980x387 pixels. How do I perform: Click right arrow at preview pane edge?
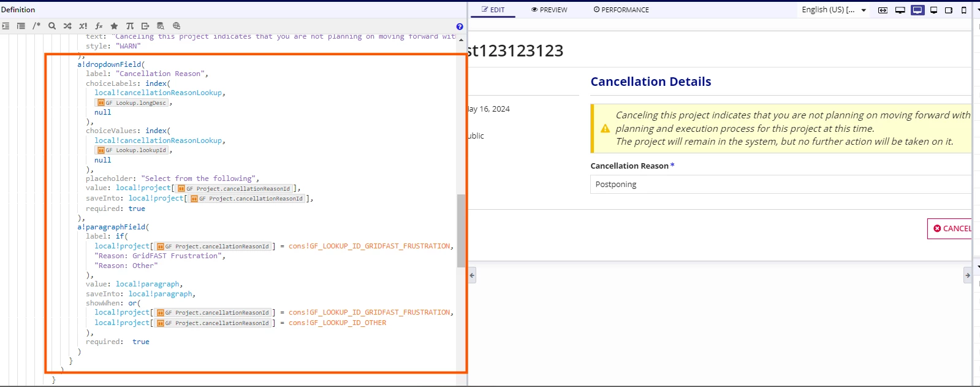[x=968, y=275]
